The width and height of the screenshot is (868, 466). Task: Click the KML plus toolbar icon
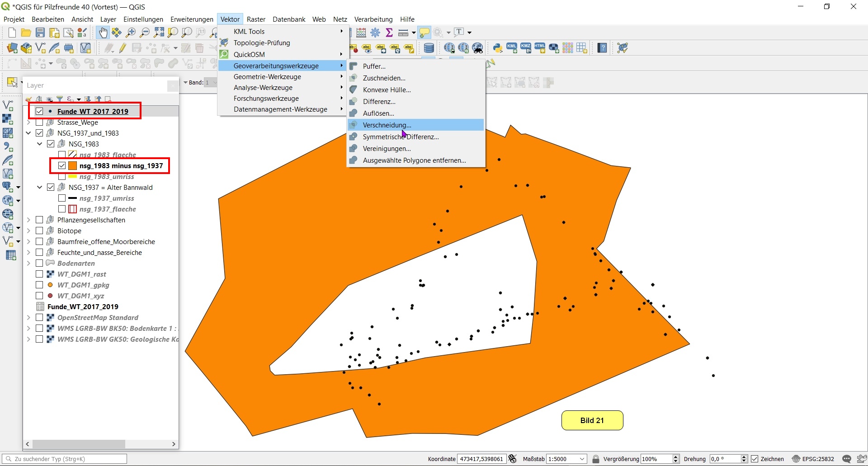(x=512, y=48)
